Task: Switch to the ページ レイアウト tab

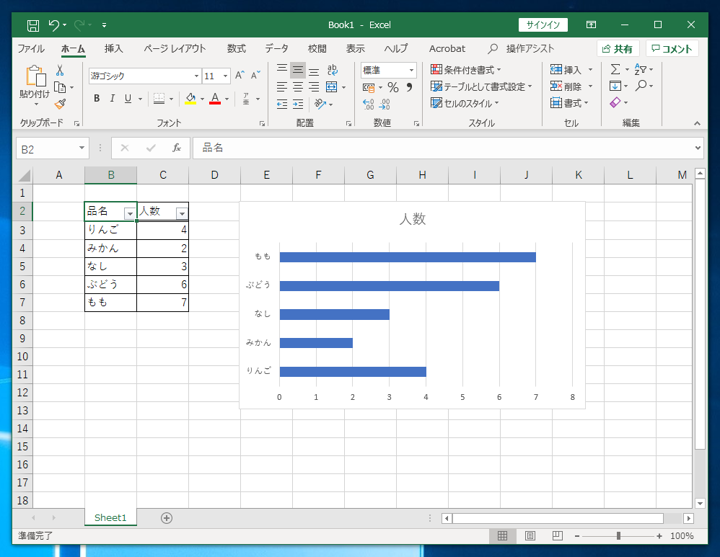Action: pos(174,49)
